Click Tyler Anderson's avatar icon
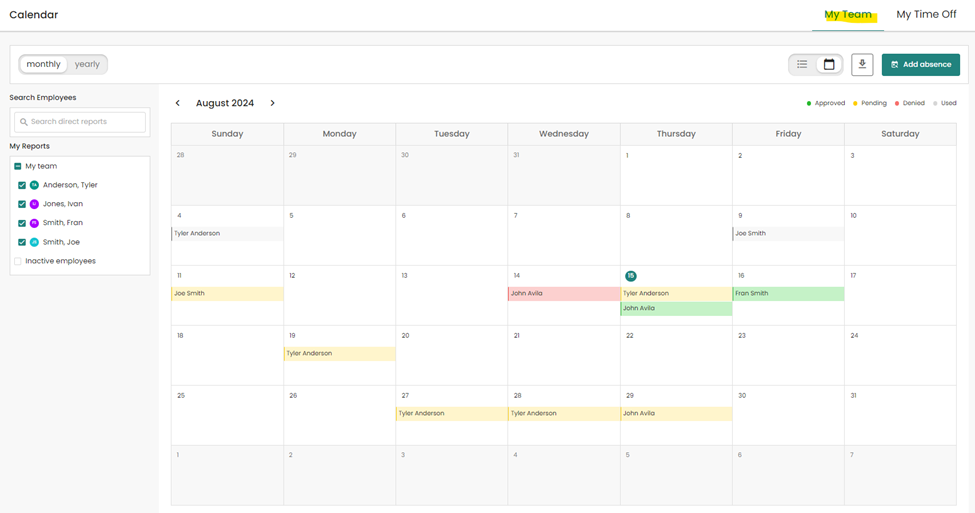 [x=34, y=185]
